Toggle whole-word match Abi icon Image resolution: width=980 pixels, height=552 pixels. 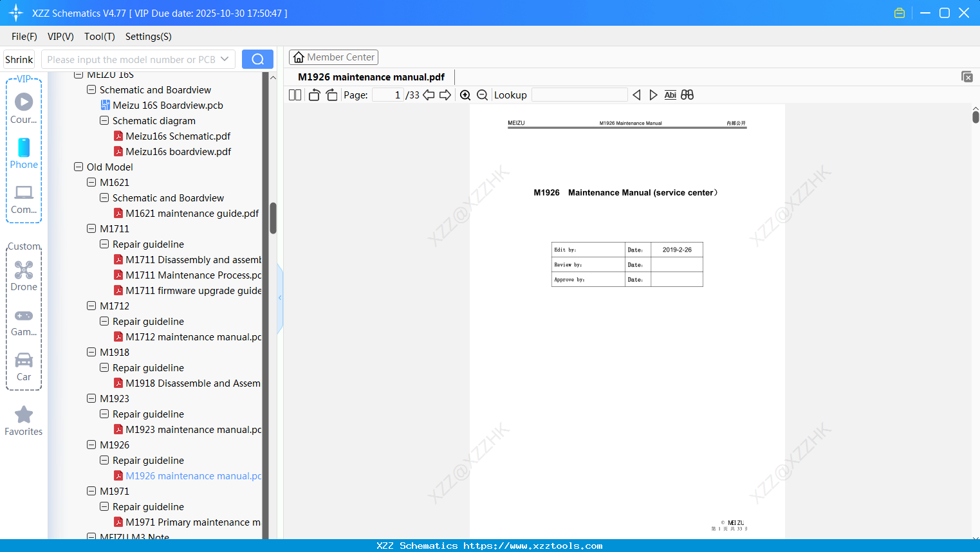[x=670, y=95]
